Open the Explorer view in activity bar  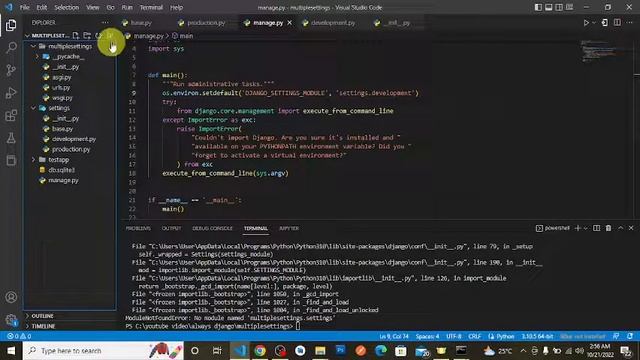pos(11,25)
